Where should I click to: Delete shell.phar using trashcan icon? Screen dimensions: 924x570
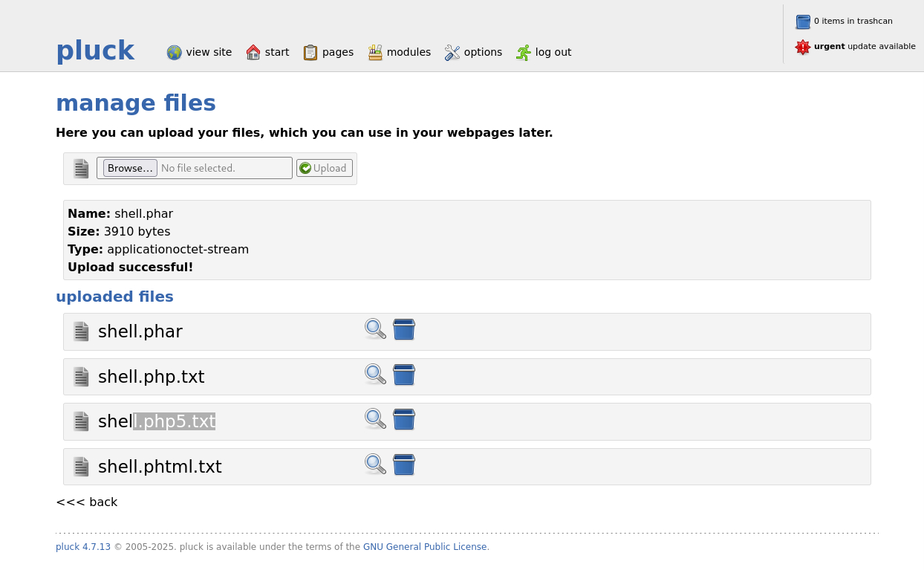(x=404, y=329)
